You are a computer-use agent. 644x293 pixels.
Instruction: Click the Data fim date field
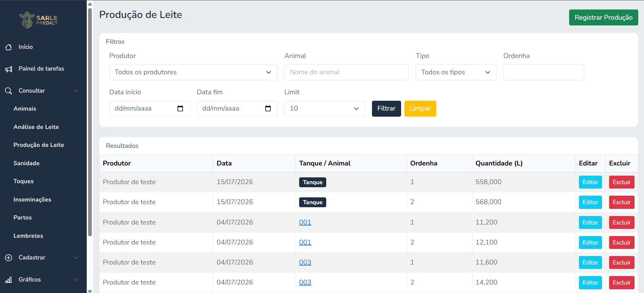tap(237, 109)
